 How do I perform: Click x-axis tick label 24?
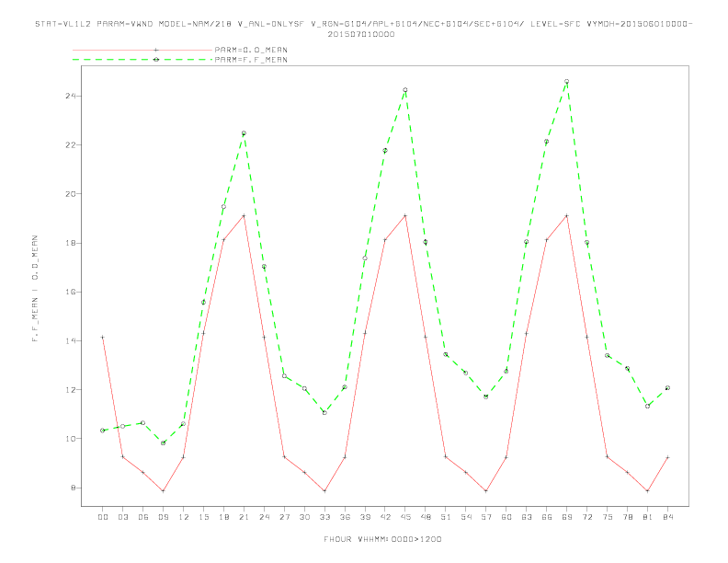pos(264,517)
